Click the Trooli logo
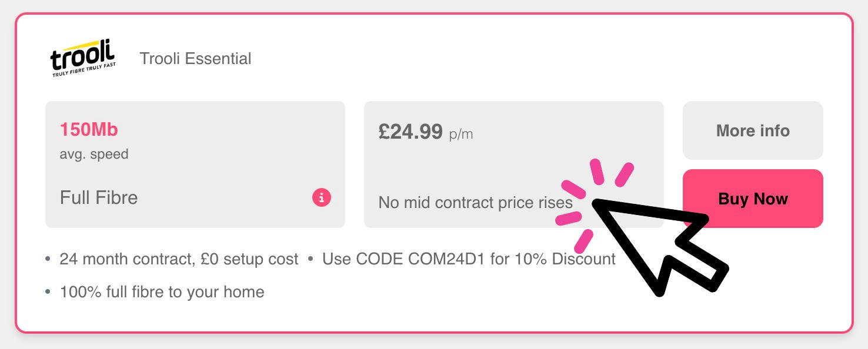 (83, 59)
